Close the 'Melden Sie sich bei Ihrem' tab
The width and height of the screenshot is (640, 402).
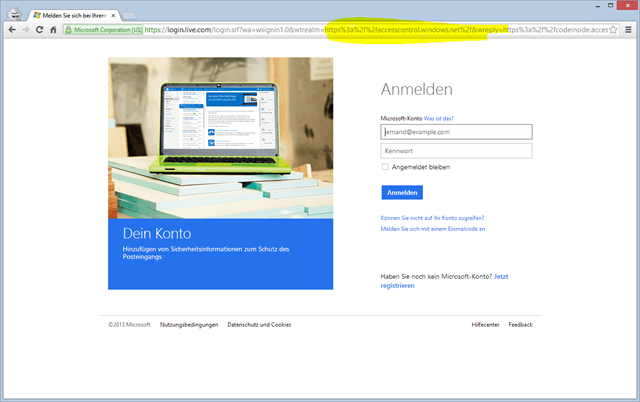[x=113, y=16]
